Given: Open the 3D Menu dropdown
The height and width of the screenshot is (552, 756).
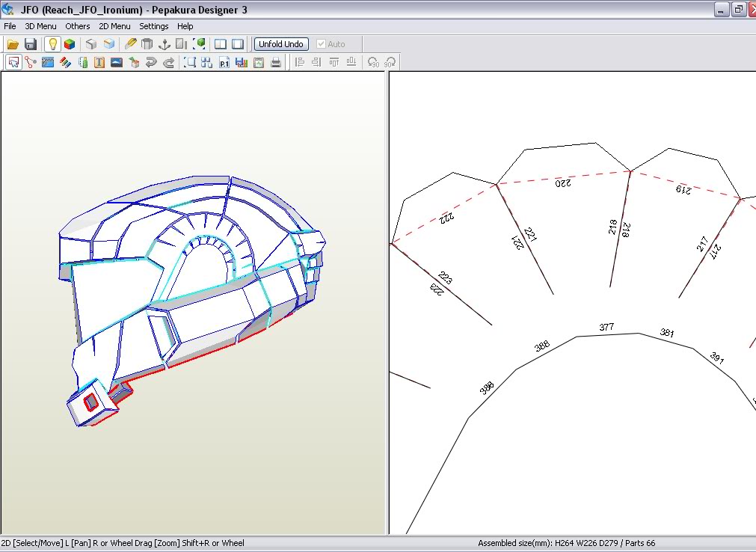Looking at the screenshot, I should pos(40,26).
